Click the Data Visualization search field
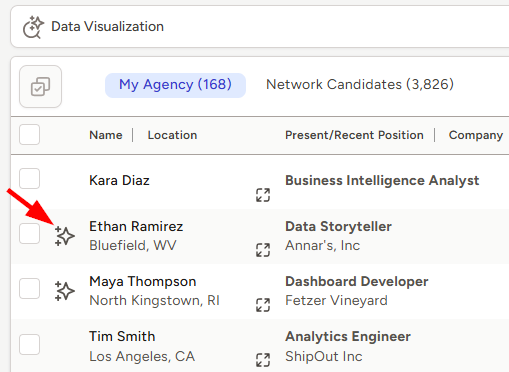Viewport: 509px width, 372px height. point(260,27)
